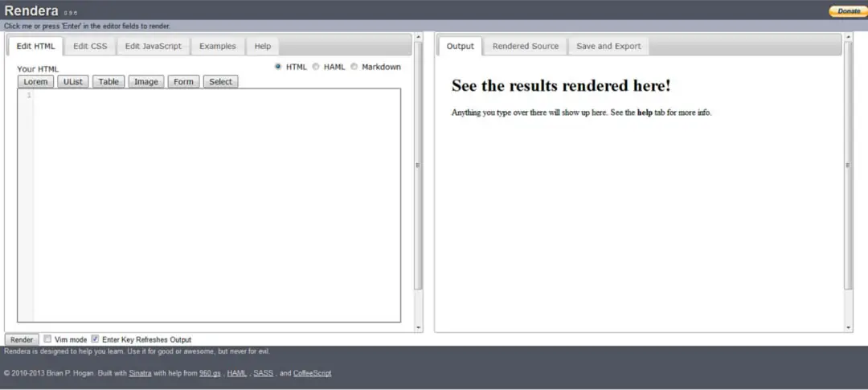Click the Donate button
Image resolution: width=868 pixels, height=390 pixels.
tap(848, 11)
